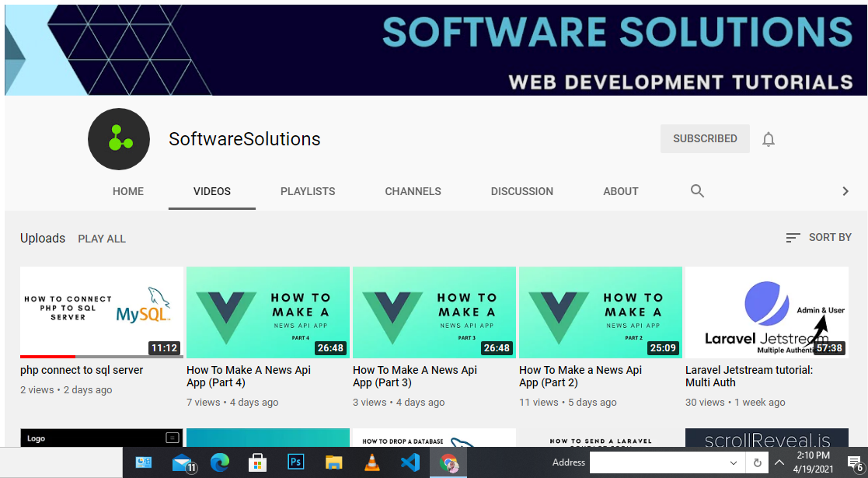The height and width of the screenshot is (478, 868).
Task: Switch to the Home tab
Action: (x=128, y=192)
